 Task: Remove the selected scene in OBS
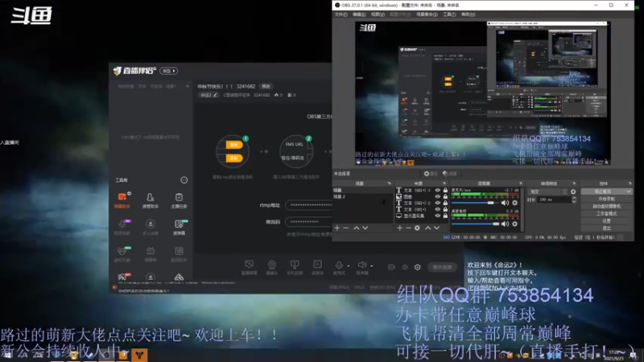[x=346, y=228]
